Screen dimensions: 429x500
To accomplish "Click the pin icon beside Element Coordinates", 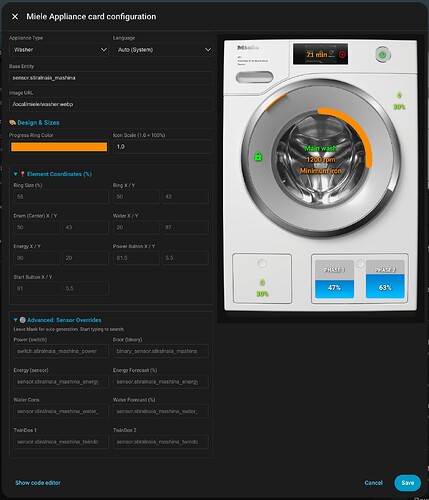I will [23, 174].
